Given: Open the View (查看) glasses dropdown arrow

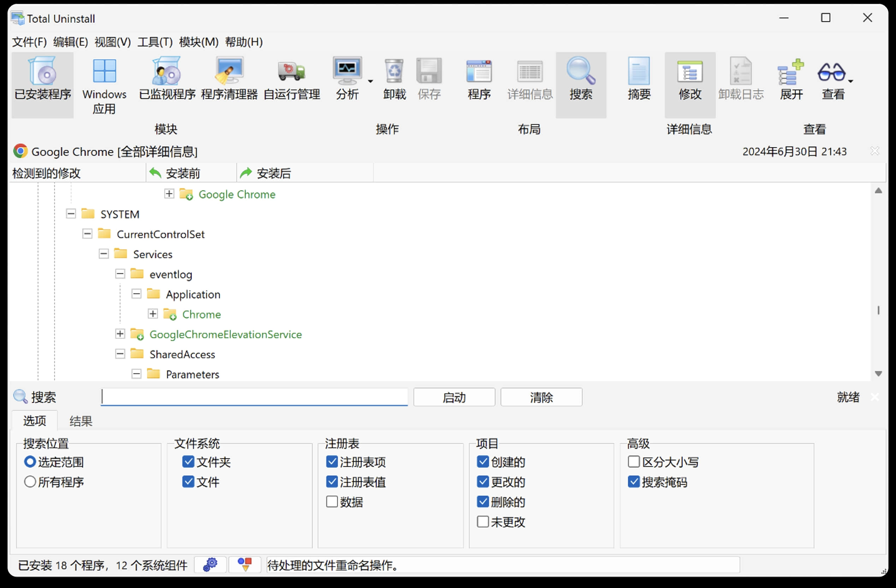Looking at the screenshot, I should pos(850,81).
